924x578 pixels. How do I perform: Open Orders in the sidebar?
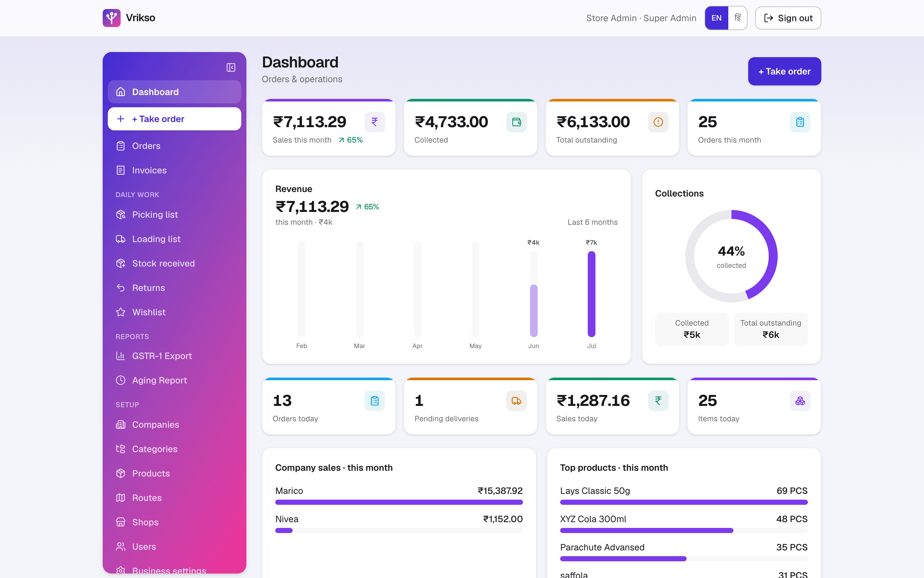click(x=174, y=146)
